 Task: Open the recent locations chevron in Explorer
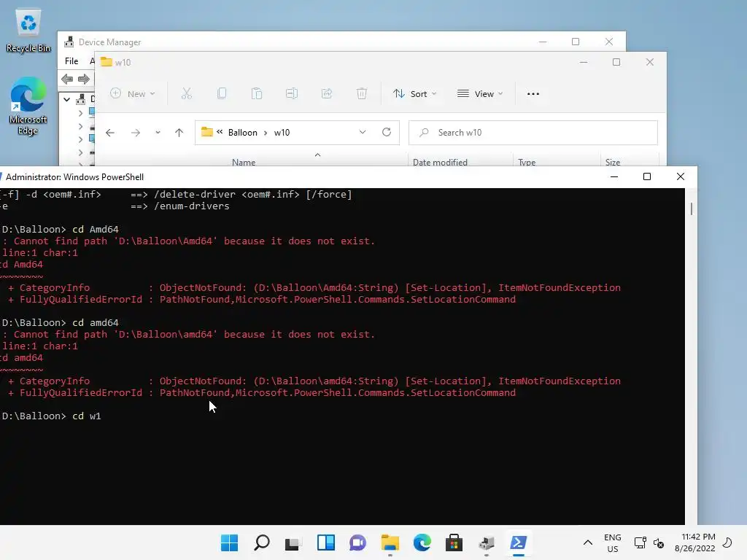click(x=158, y=133)
